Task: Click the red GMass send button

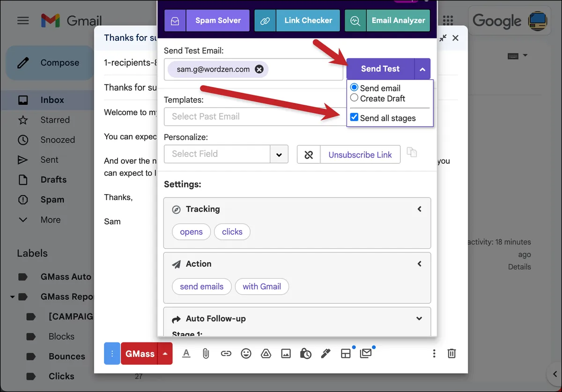Action: click(140, 354)
